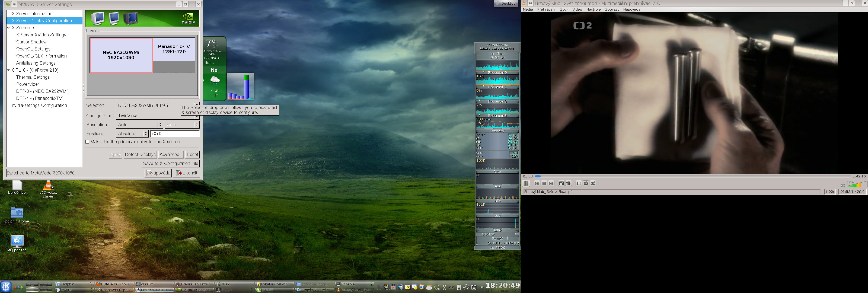The image size is (868, 293).
Task: Open the KDE application launcher
Action: tap(6, 287)
